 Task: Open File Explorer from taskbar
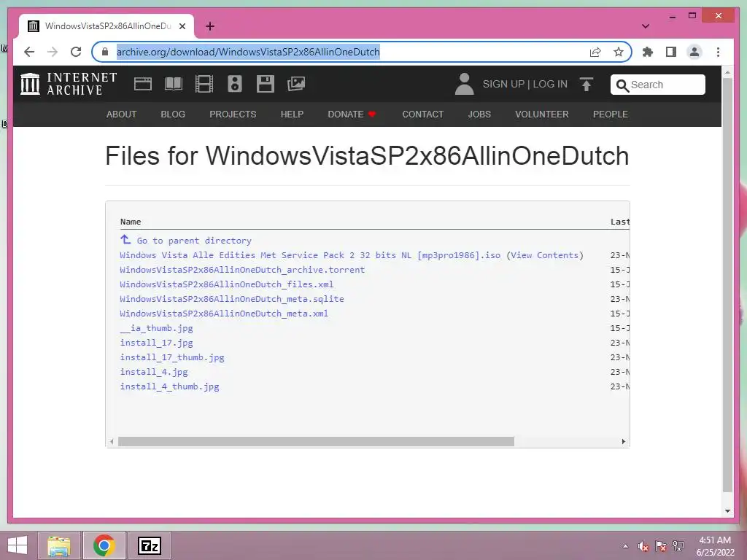click(x=59, y=545)
